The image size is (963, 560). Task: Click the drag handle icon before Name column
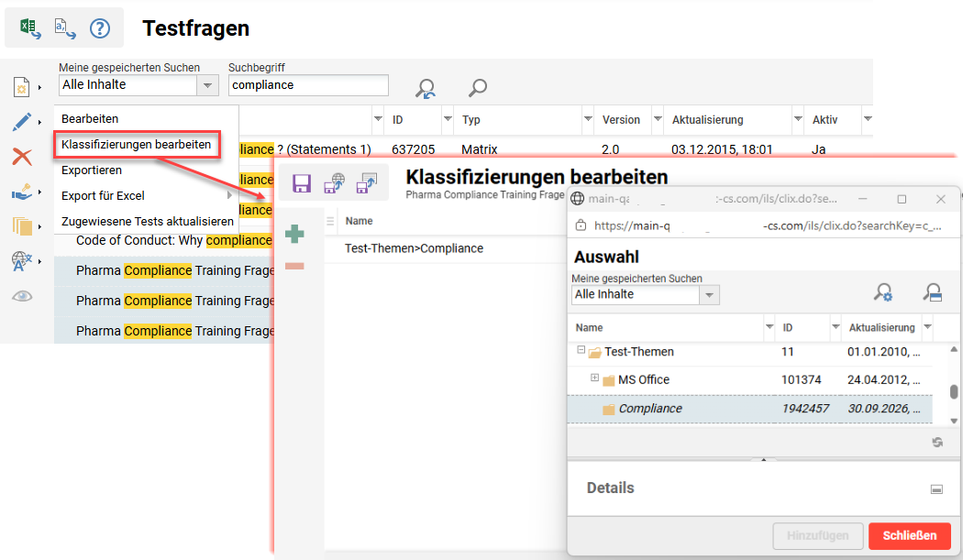click(x=330, y=221)
